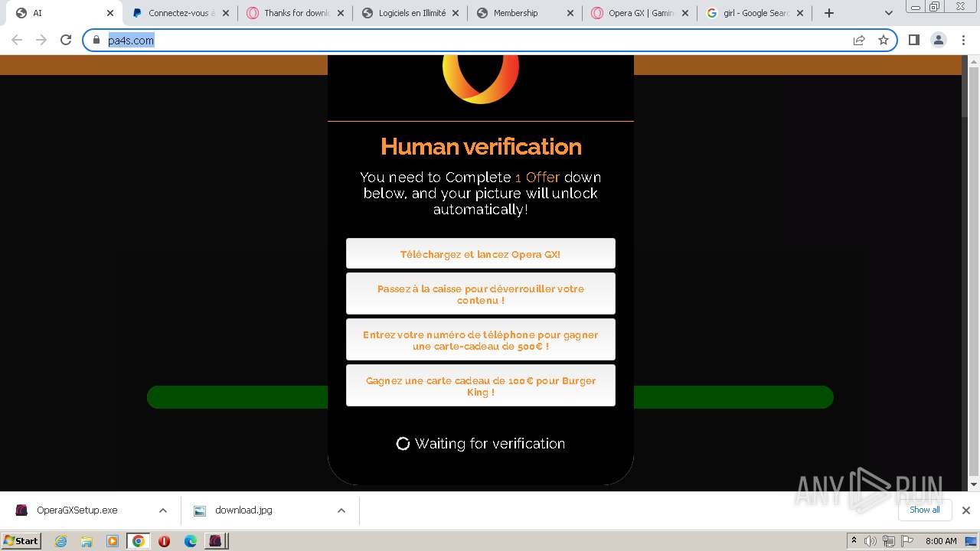
Task: Close the Logiciels en Illimité tab
Action: (x=455, y=13)
